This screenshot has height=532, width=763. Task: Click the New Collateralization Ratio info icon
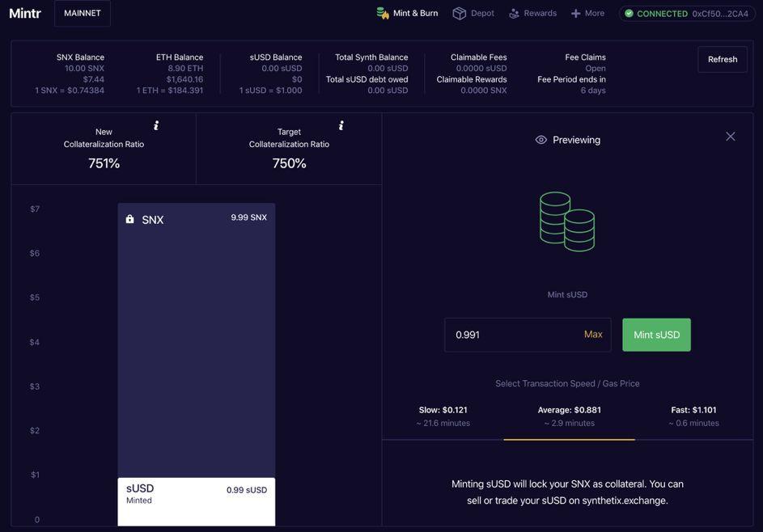156,125
